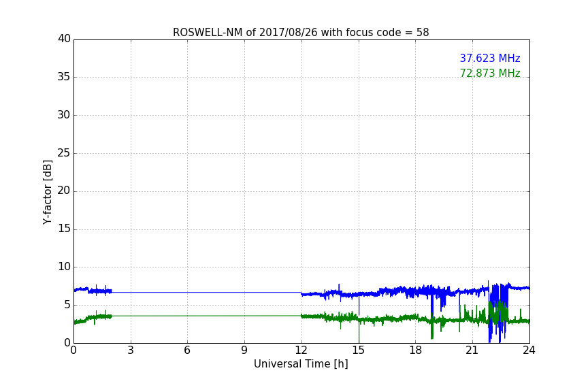Click x-axis tick label 18
The width and height of the screenshot is (588, 392).
pyautogui.click(x=416, y=350)
